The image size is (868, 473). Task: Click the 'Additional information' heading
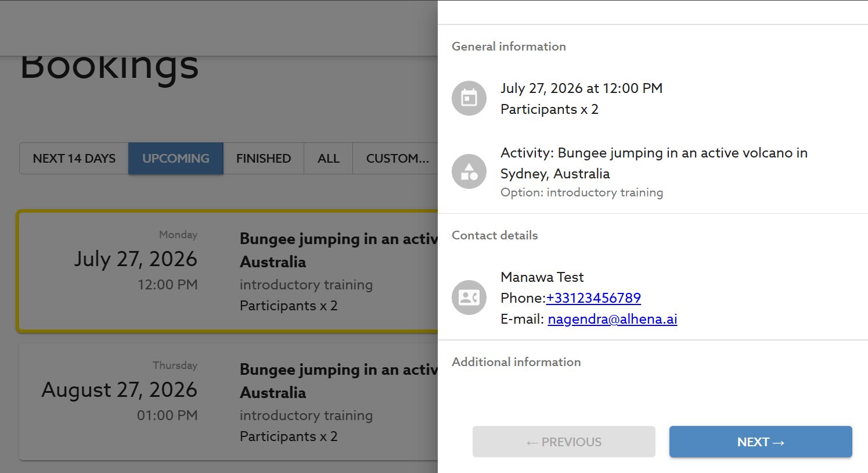tap(516, 362)
